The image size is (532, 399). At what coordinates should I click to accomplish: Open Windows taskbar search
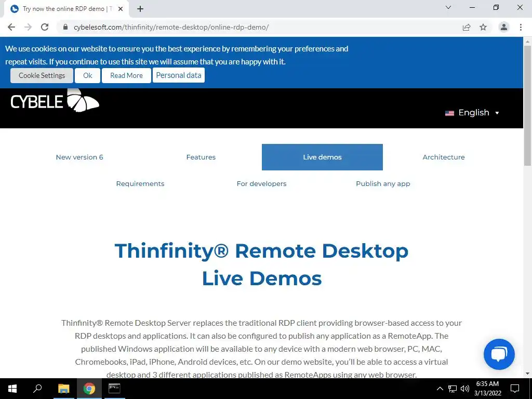[x=37, y=389]
